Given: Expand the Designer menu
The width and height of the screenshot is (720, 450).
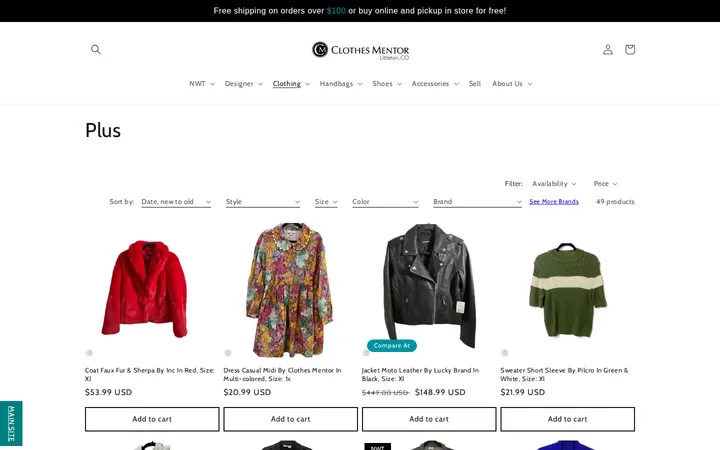Looking at the screenshot, I should [x=243, y=84].
